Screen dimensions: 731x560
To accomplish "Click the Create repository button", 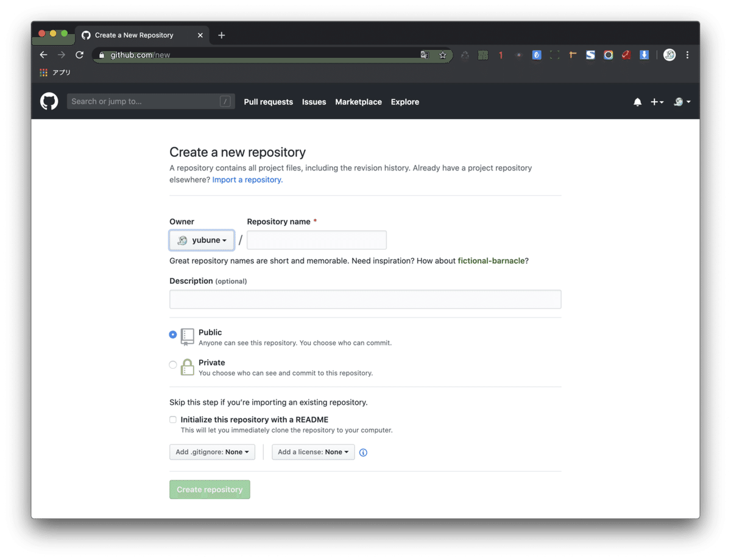I will click(x=210, y=489).
